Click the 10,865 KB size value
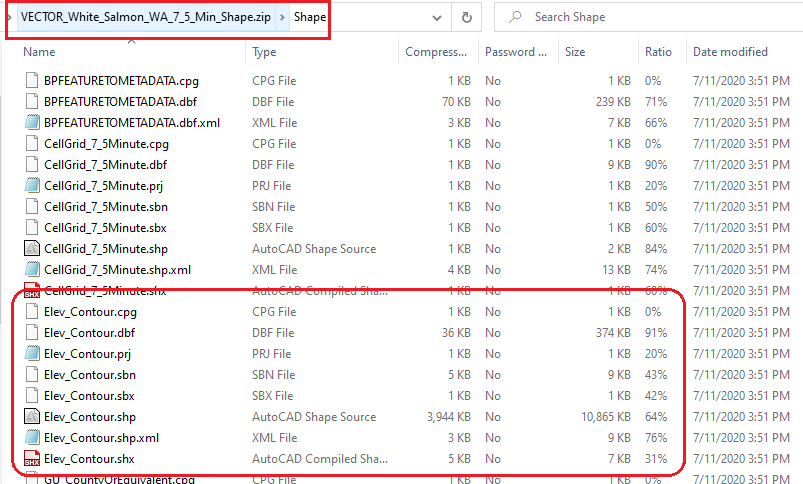 [x=605, y=416]
